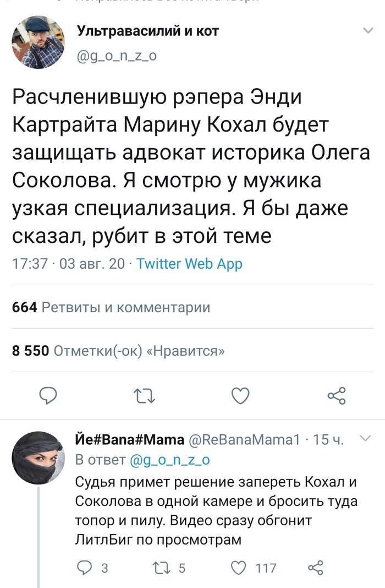
Task: Retweet ЙеBanaMama's reply
Action: click(163, 567)
